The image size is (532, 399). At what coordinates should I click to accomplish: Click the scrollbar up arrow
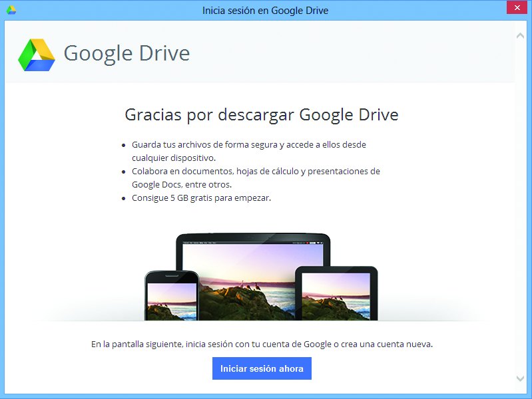[x=520, y=35]
